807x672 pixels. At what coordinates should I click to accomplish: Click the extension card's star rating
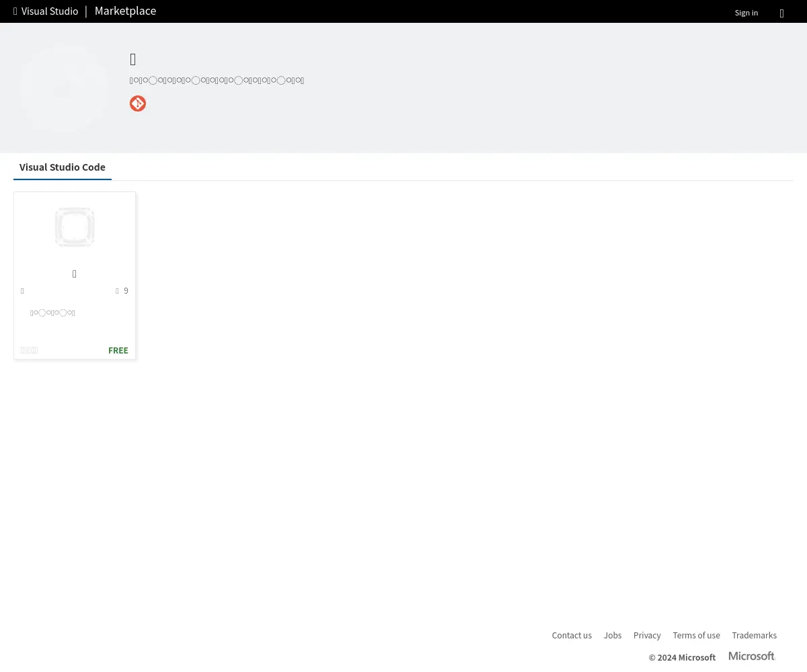[30, 350]
